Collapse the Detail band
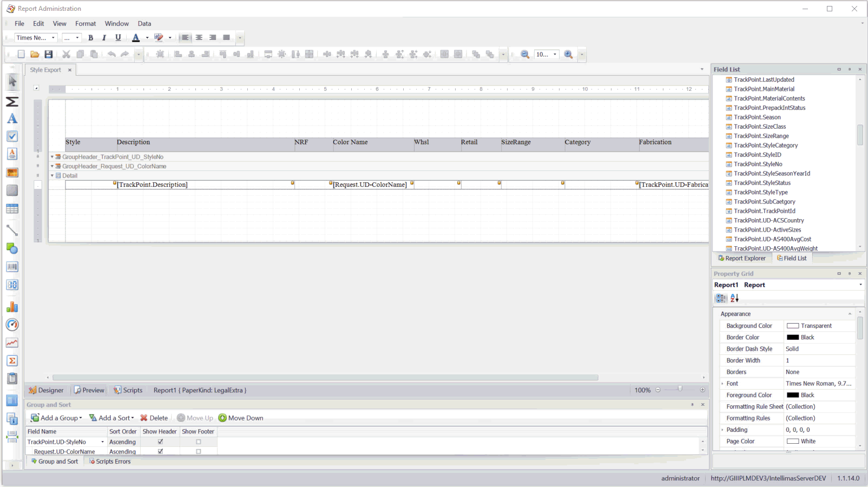The width and height of the screenshot is (868, 487). (52, 176)
